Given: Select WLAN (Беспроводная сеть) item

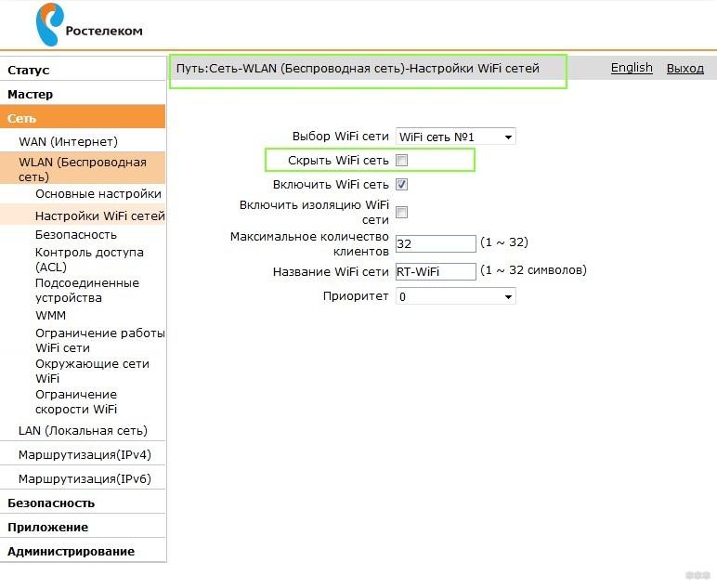Looking at the screenshot, I should pyautogui.click(x=83, y=169).
